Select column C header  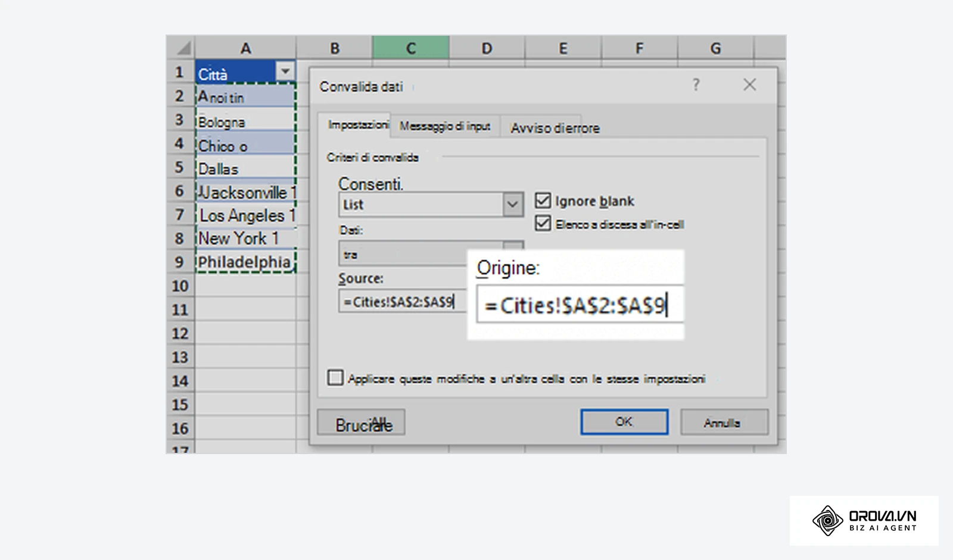point(411,48)
